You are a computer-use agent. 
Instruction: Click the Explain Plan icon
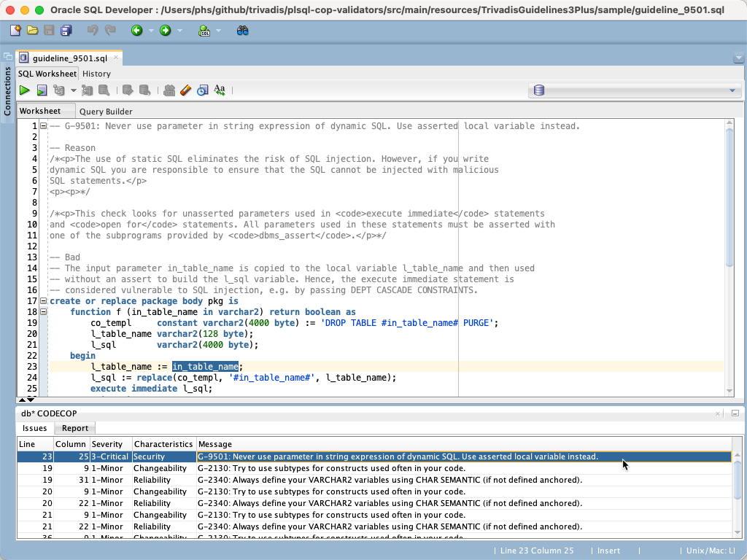point(59,90)
